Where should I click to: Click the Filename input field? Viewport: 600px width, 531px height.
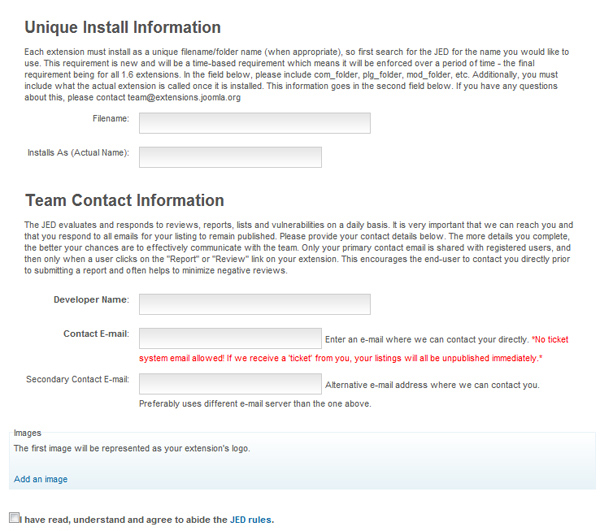(254, 123)
